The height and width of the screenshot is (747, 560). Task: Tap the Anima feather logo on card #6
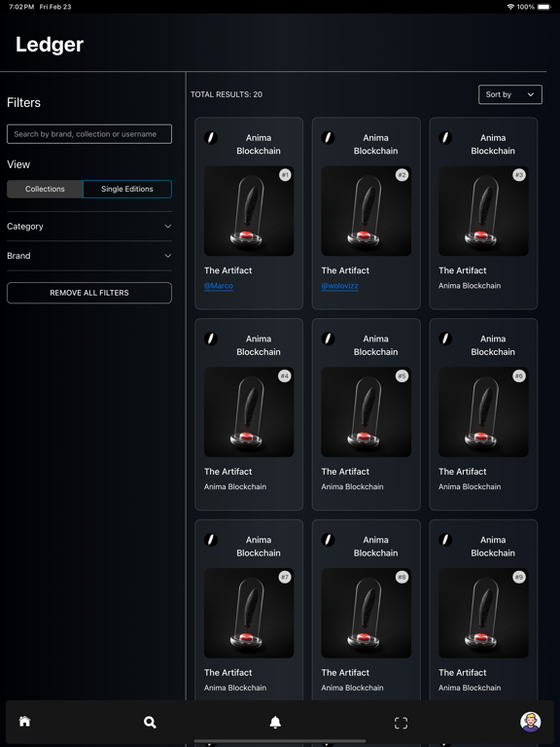tap(445, 338)
